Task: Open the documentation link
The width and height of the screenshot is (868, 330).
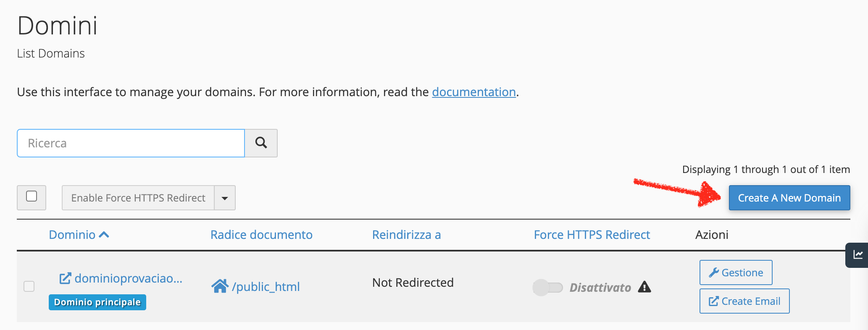Action: tap(474, 92)
